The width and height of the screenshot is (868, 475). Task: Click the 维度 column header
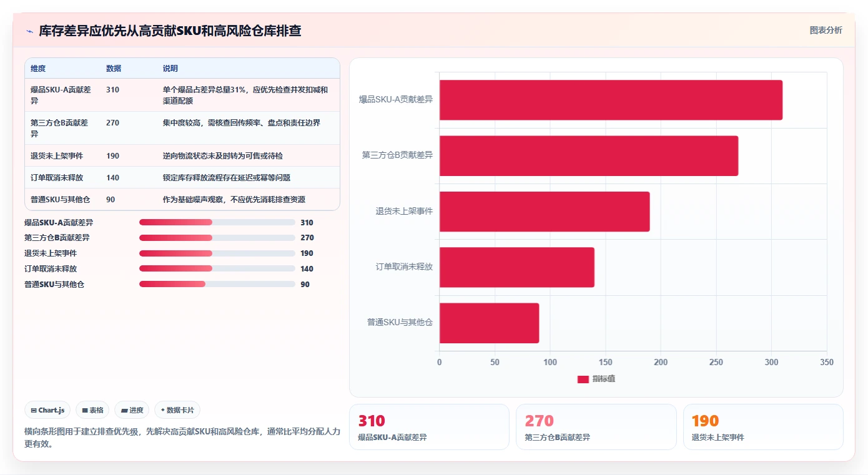38,69
